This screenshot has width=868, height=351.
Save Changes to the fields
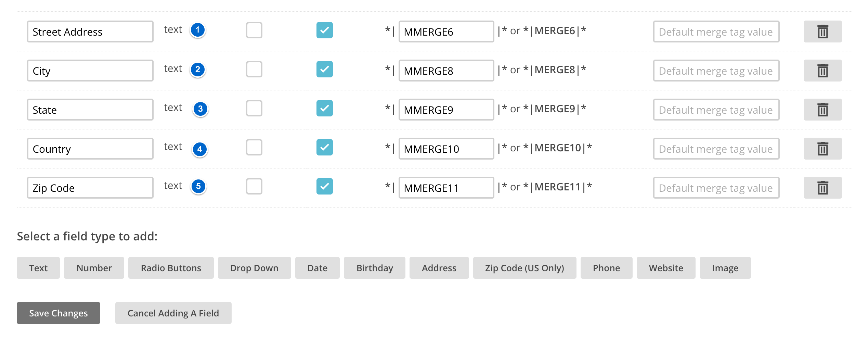coord(59,313)
